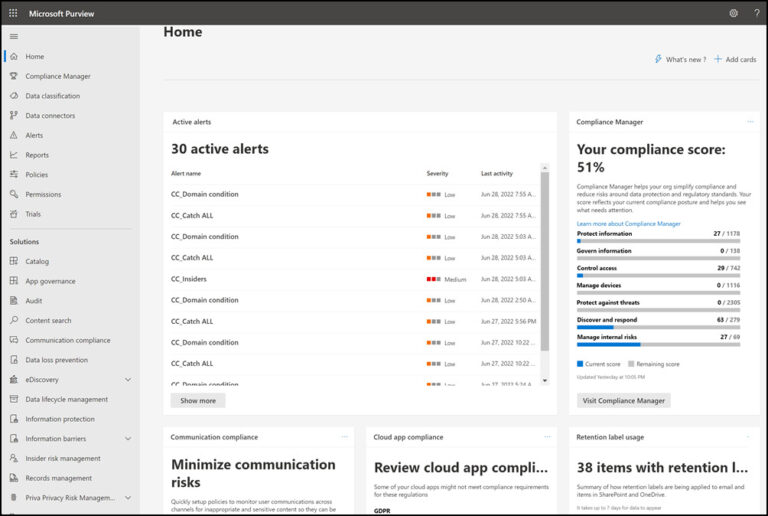Image resolution: width=768 pixels, height=516 pixels.
Task: Open What's new link
Action: pyautogui.click(x=680, y=59)
